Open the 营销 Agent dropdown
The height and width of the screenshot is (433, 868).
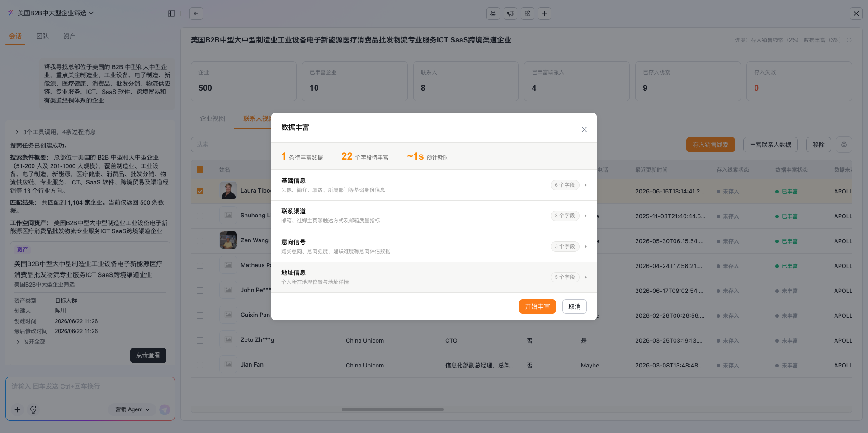tap(132, 409)
